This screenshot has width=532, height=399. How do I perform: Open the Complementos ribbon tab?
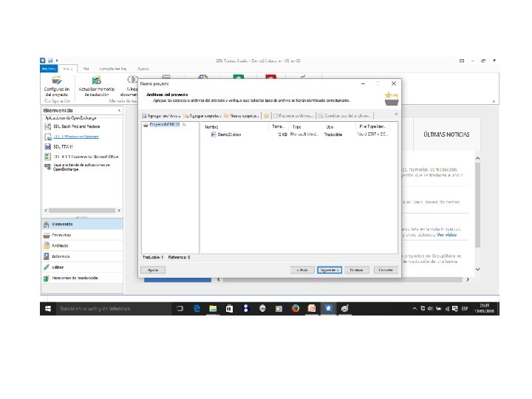(x=112, y=69)
